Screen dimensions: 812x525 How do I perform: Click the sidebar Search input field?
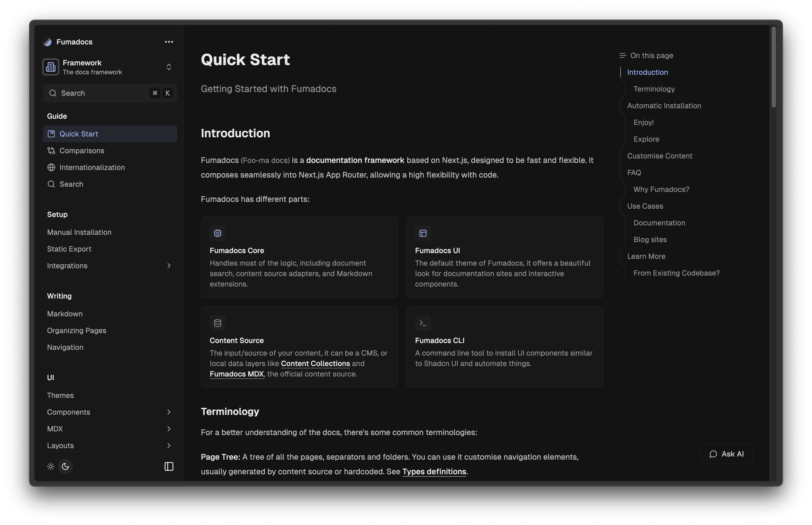(110, 93)
